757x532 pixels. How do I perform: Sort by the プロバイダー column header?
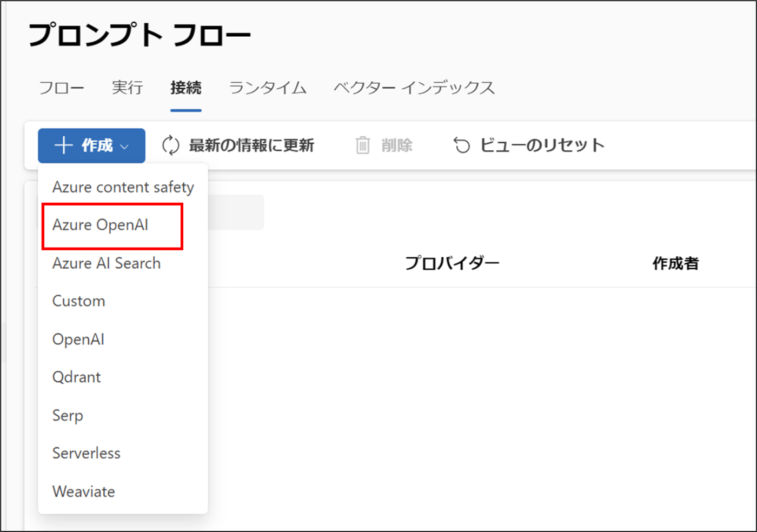click(x=452, y=263)
